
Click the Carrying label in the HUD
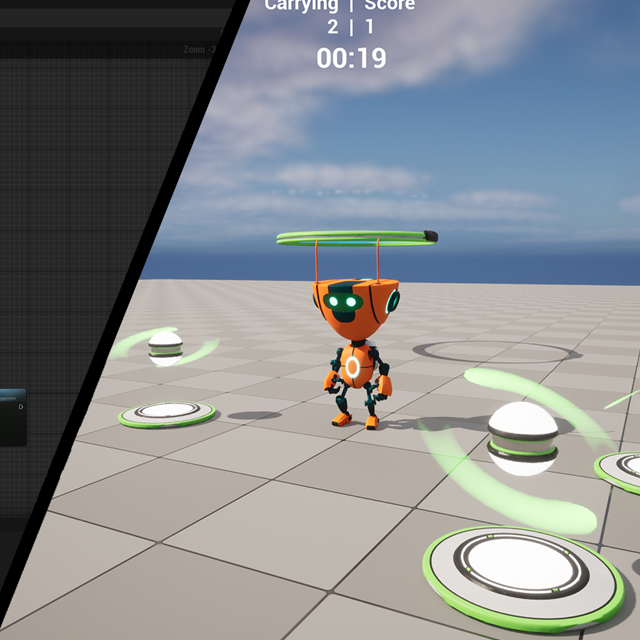tap(300, 6)
